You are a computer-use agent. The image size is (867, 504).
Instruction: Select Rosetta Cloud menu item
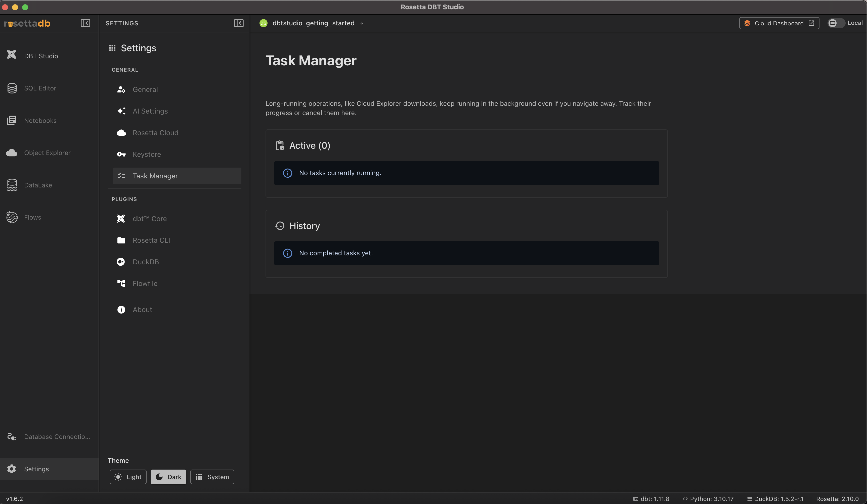[x=177, y=133]
